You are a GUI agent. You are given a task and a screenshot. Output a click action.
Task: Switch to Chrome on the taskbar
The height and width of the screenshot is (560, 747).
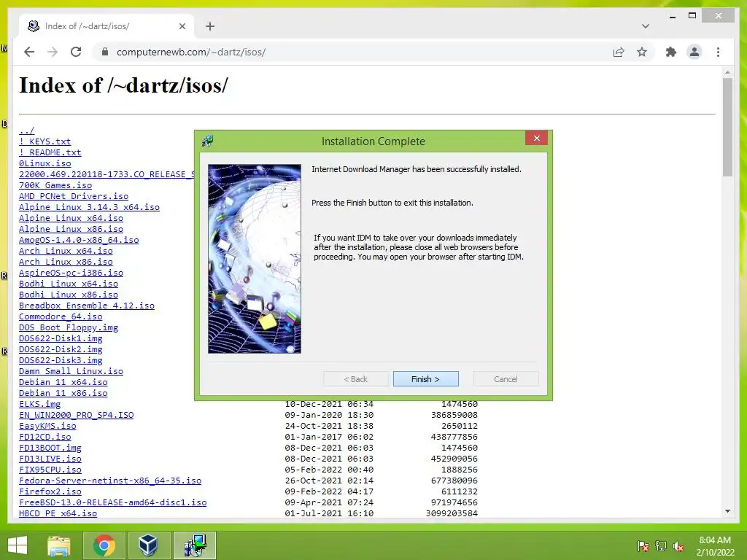pyautogui.click(x=104, y=545)
